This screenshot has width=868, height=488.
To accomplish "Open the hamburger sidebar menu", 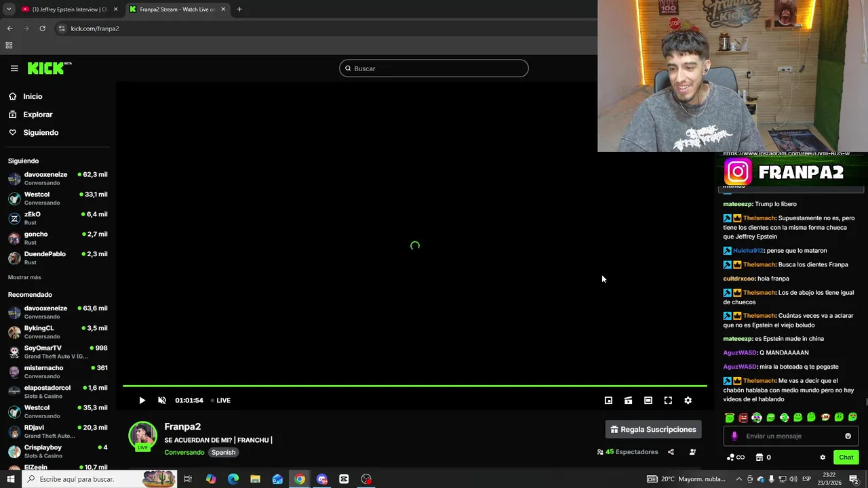I will click(x=14, y=68).
